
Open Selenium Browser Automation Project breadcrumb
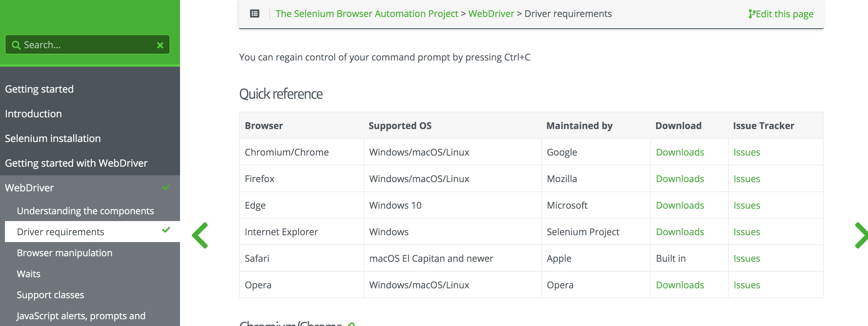(x=366, y=14)
